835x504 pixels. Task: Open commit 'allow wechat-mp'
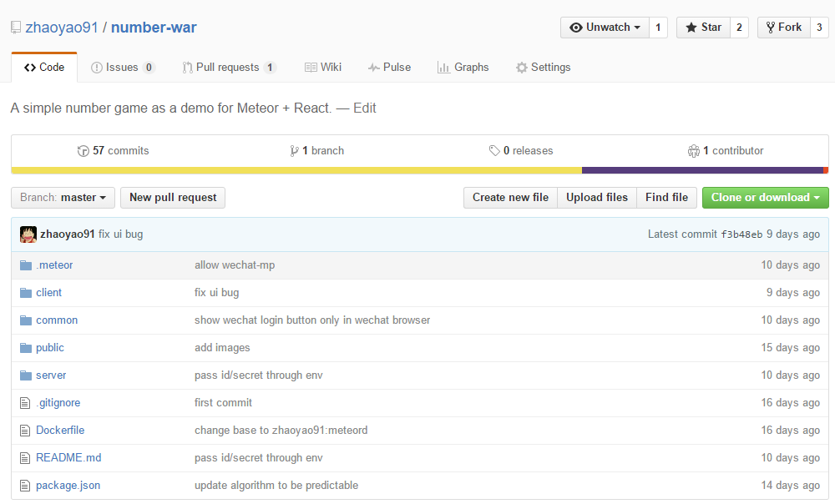coord(235,265)
